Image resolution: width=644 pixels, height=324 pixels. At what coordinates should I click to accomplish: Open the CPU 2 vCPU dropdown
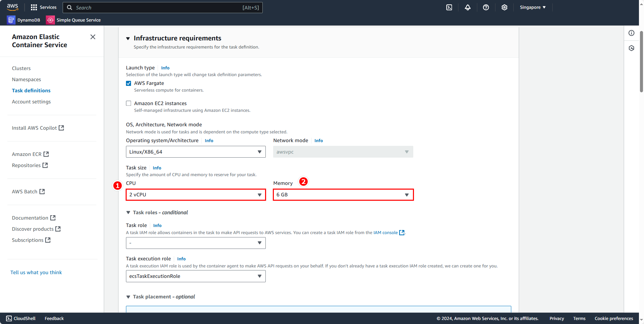196,195
